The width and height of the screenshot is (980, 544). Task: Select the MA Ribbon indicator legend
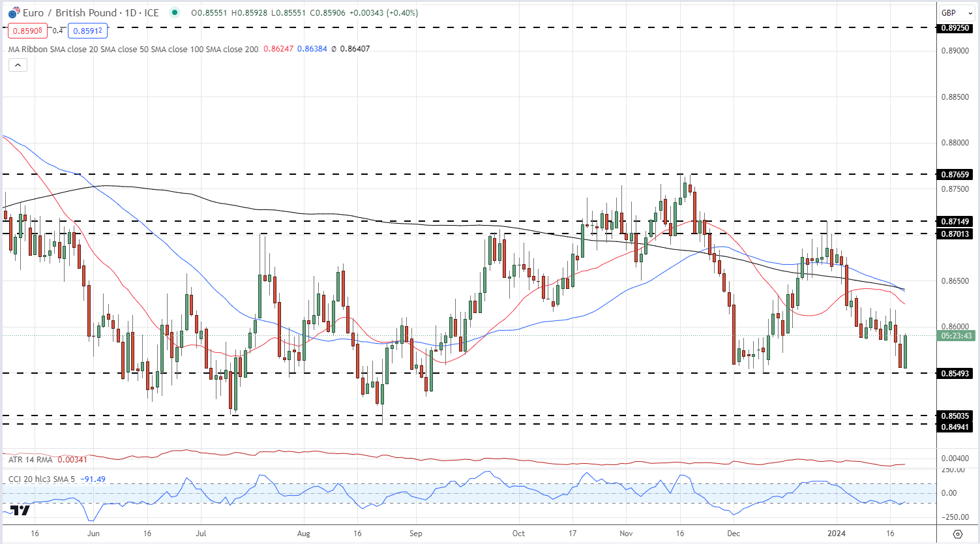[134, 49]
